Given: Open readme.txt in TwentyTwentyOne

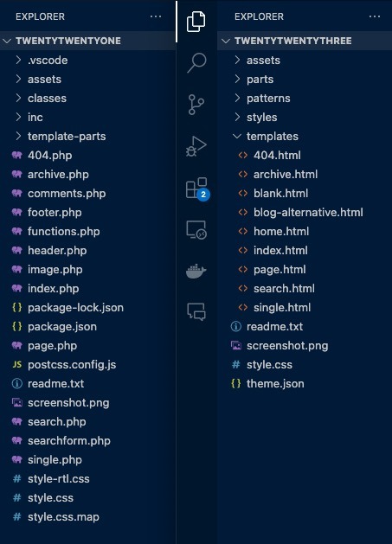Looking at the screenshot, I should click(x=87, y=384).
